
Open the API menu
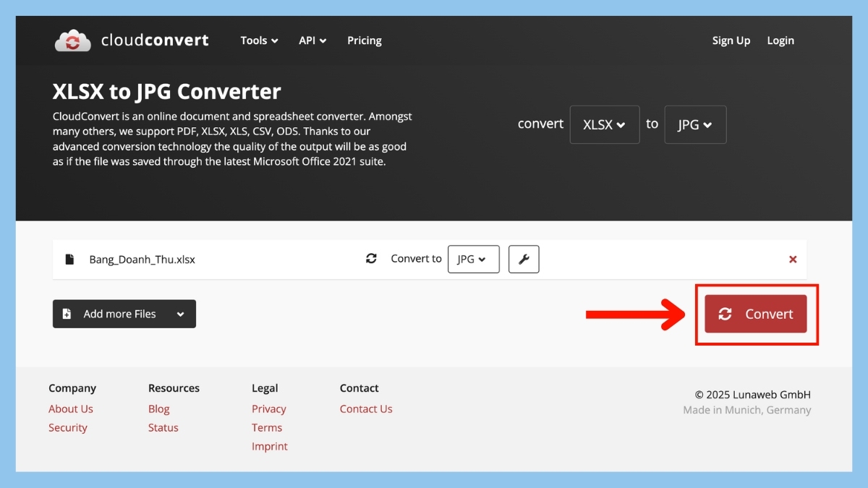click(312, 40)
